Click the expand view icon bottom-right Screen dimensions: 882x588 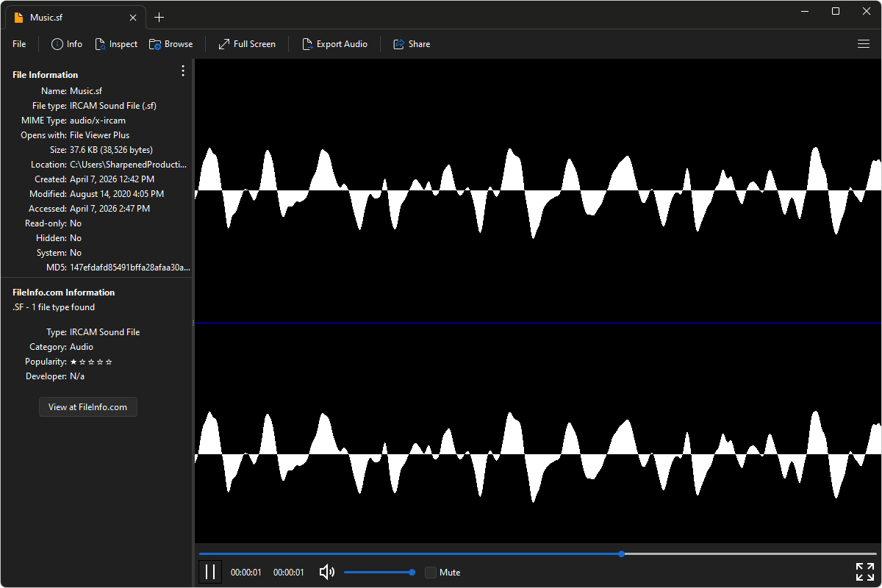click(x=864, y=572)
